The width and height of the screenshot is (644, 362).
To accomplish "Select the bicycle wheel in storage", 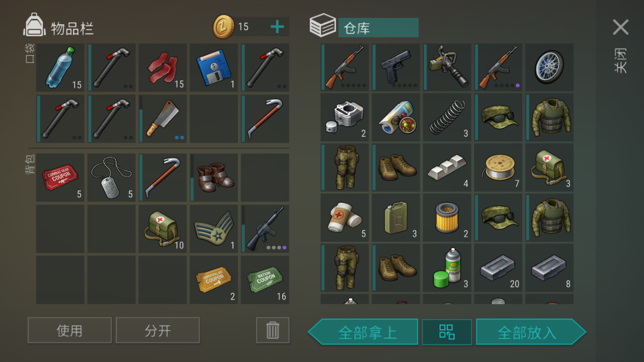I will click(549, 67).
